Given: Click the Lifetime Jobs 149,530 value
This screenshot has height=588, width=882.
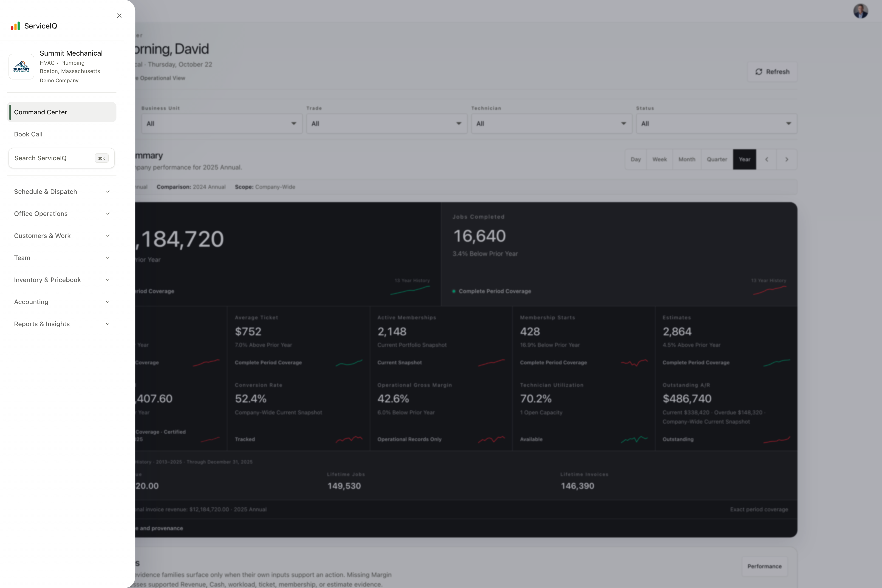Looking at the screenshot, I should [x=344, y=486].
